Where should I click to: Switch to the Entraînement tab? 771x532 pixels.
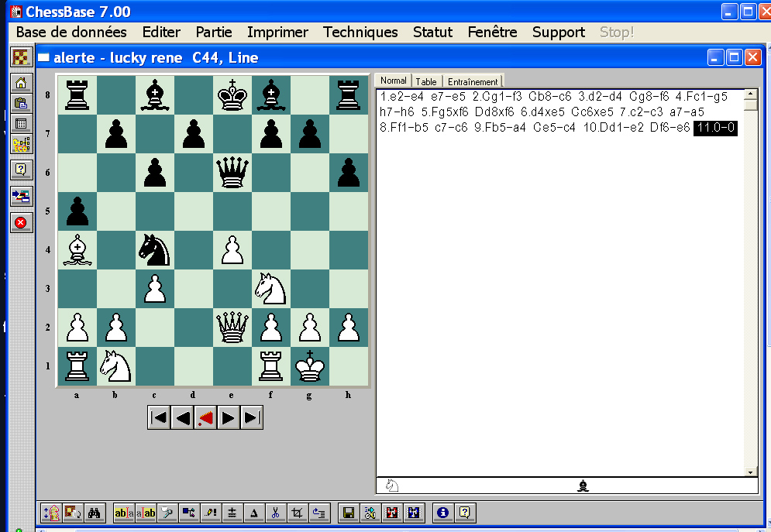(473, 81)
